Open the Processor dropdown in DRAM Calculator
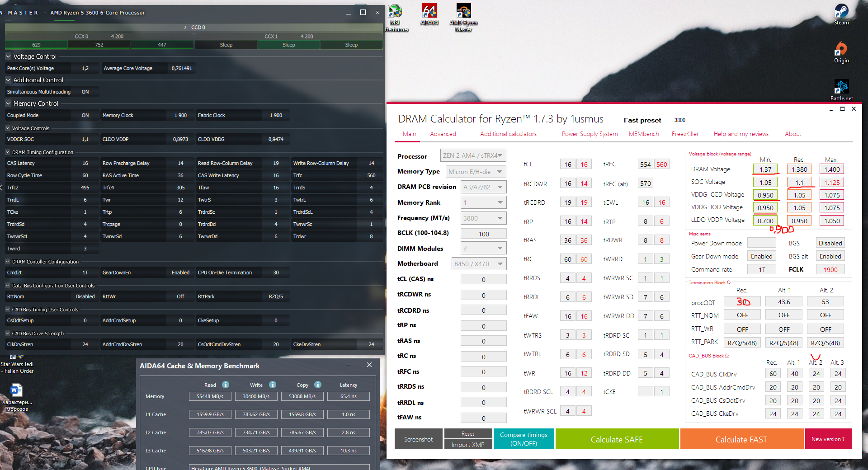Screen dimensions: 868x470 (473, 155)
